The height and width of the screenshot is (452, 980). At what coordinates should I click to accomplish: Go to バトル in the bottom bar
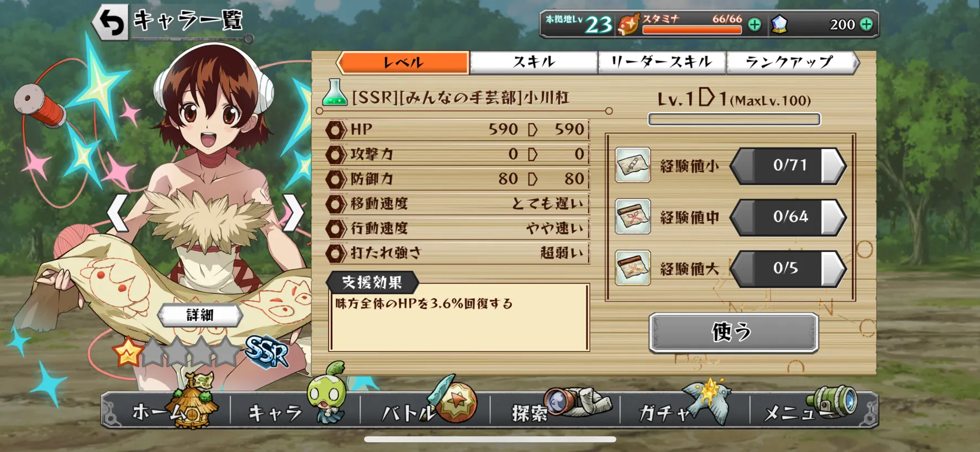(x=425, y=410)
